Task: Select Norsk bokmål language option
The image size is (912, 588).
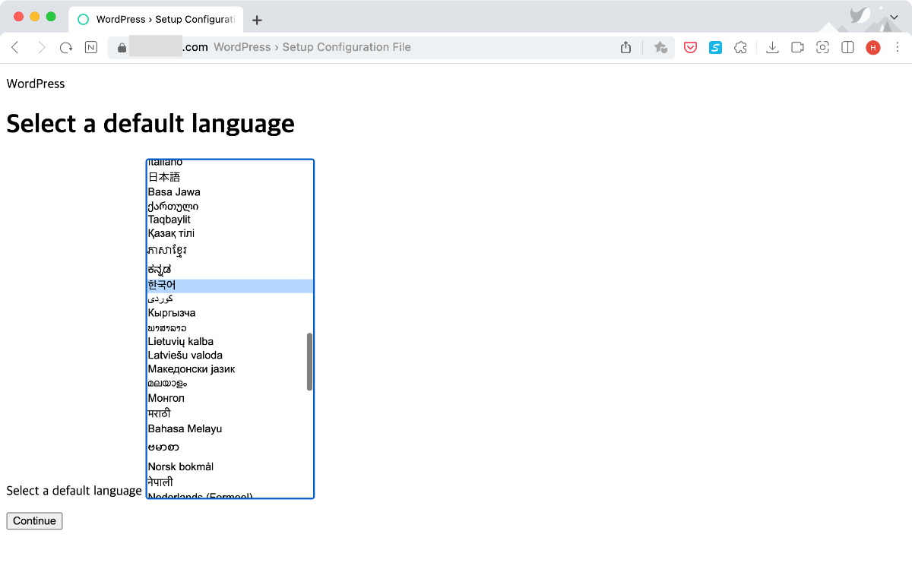Action: click(230, 466)
